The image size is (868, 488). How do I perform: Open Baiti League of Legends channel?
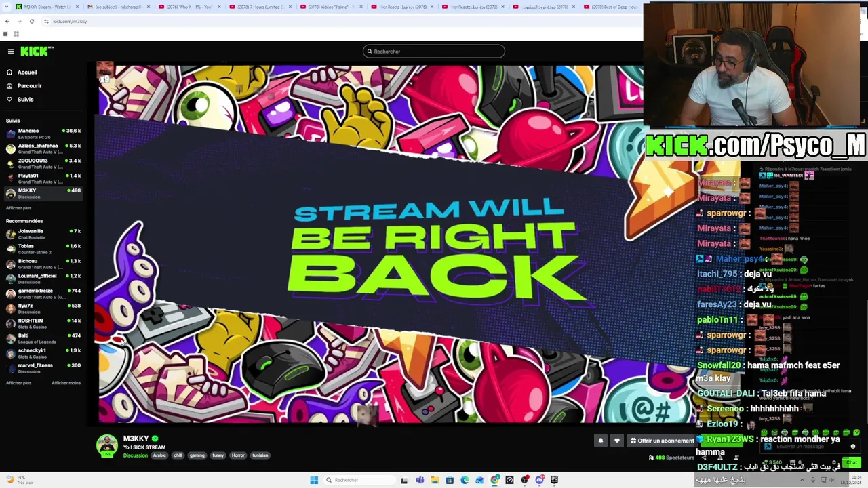point(43,338)
